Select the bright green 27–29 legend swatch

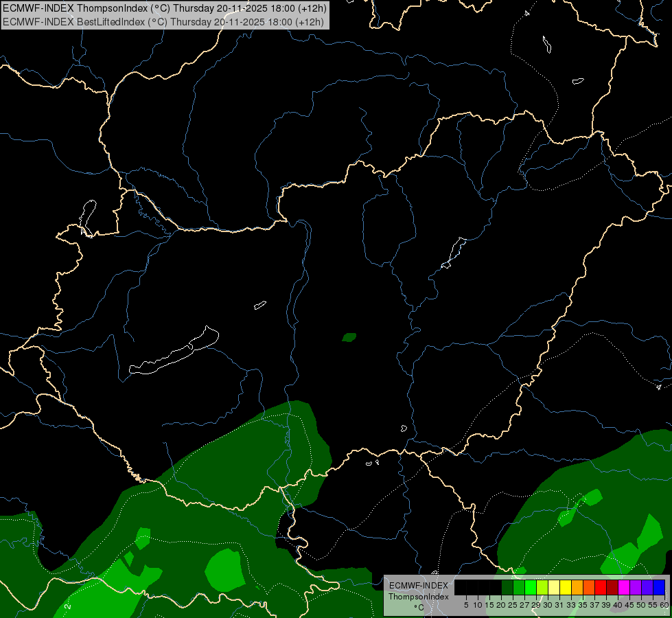(x=531, y=587)
